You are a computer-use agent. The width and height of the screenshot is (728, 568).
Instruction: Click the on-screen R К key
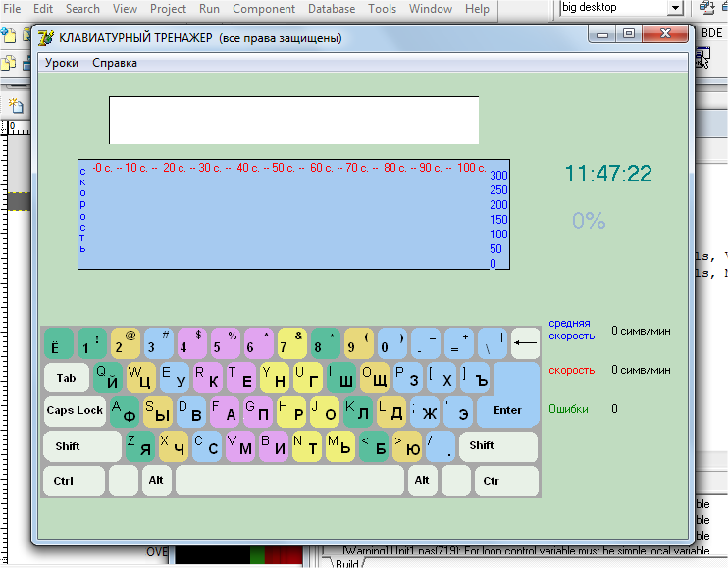tap(208, 378)
